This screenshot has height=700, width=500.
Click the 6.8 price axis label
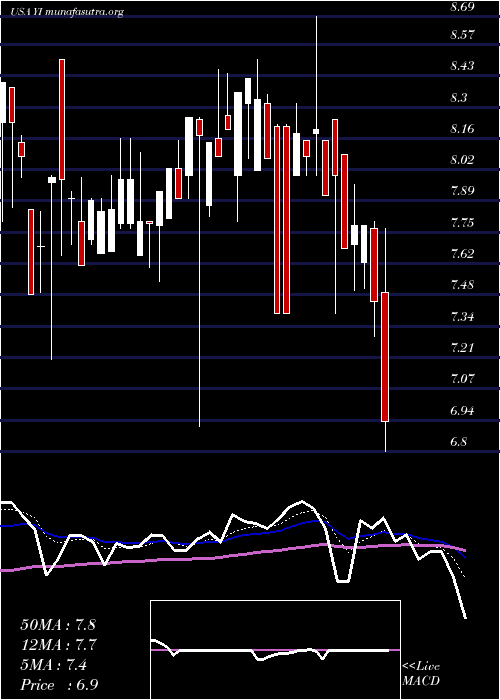459,442
